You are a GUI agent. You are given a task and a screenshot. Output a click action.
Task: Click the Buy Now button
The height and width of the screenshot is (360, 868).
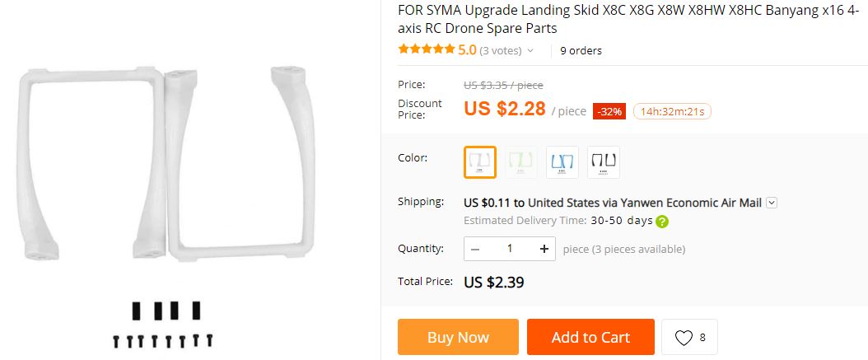point(458,338)
